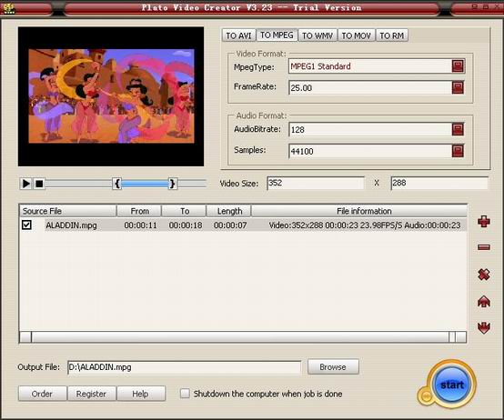Click the From column header
This screenshot has width=504, height=420.
click(139, 211)
